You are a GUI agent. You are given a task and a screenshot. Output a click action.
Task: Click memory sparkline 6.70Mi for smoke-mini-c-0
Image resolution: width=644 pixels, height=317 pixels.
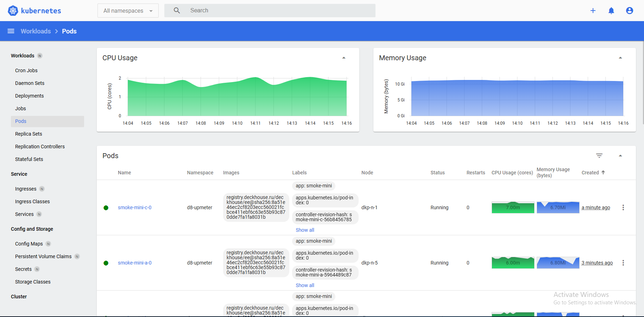pyautogui.click(x=558, y=207)
